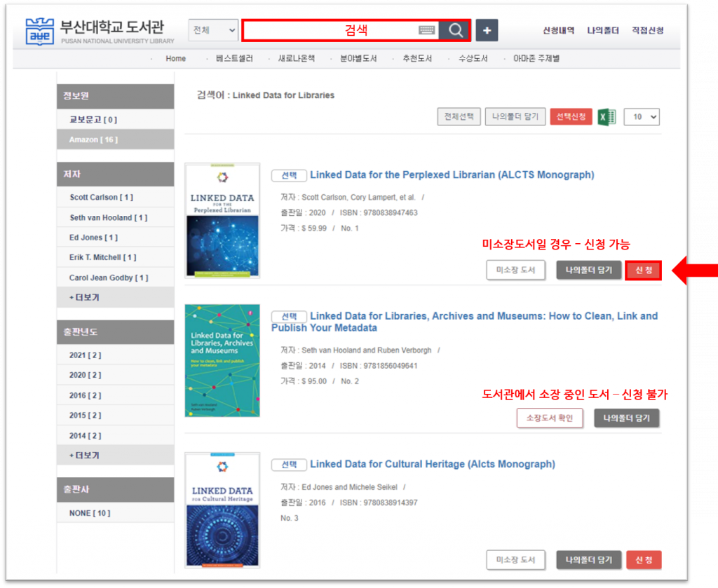Toggle 선택 for Linked Data for the Perplexed Librarian
Screen dimensions: 718x588
click(x=289, y=175)
